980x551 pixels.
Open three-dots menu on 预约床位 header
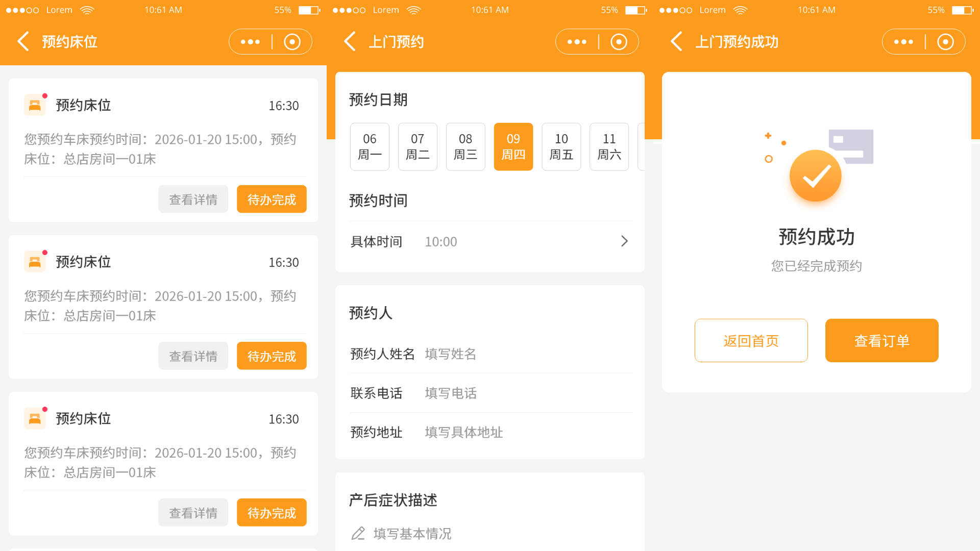[250, 42]
